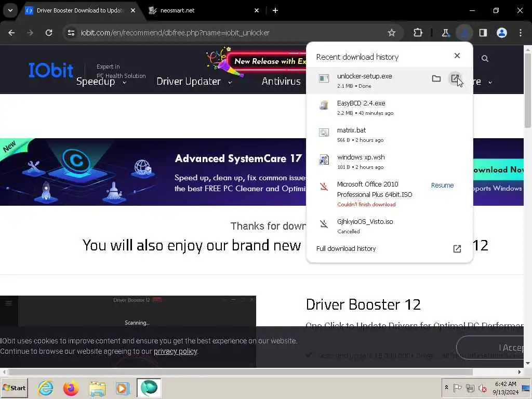Open the Chrome profile avatar
Image resolution: width=532 pixels, height=399 pixels.
[502, 33]
